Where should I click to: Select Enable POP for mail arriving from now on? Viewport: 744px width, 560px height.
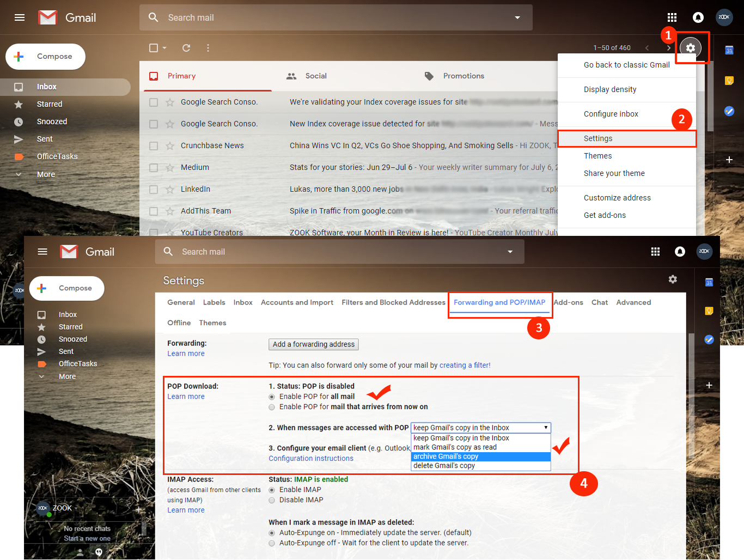click(x=272, y=407)
